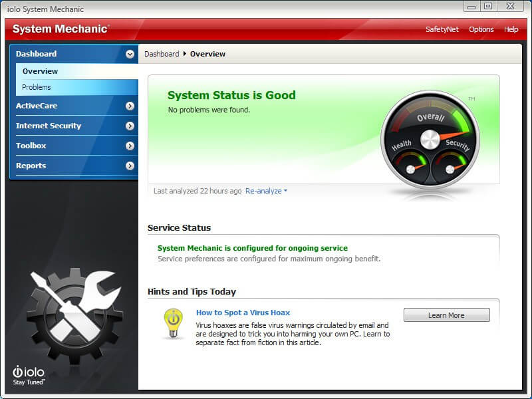
Task: Expand the ActiveCare section arrow
Action: coord(130,106)
